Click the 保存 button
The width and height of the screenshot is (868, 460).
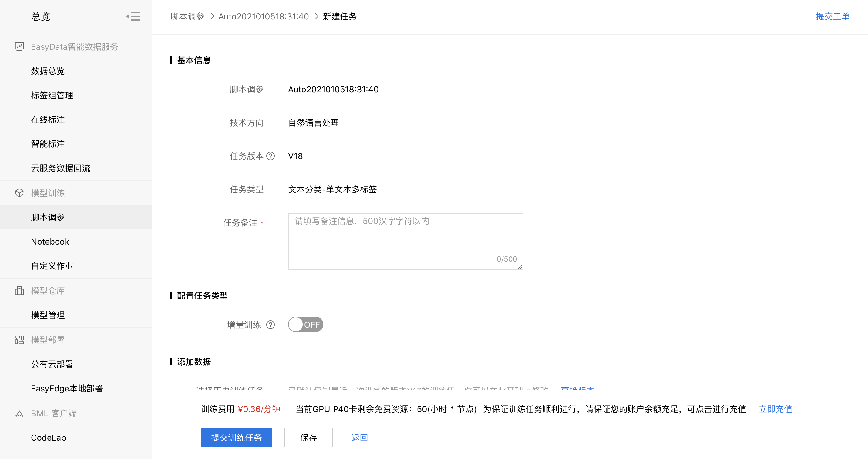pos(308,438)
